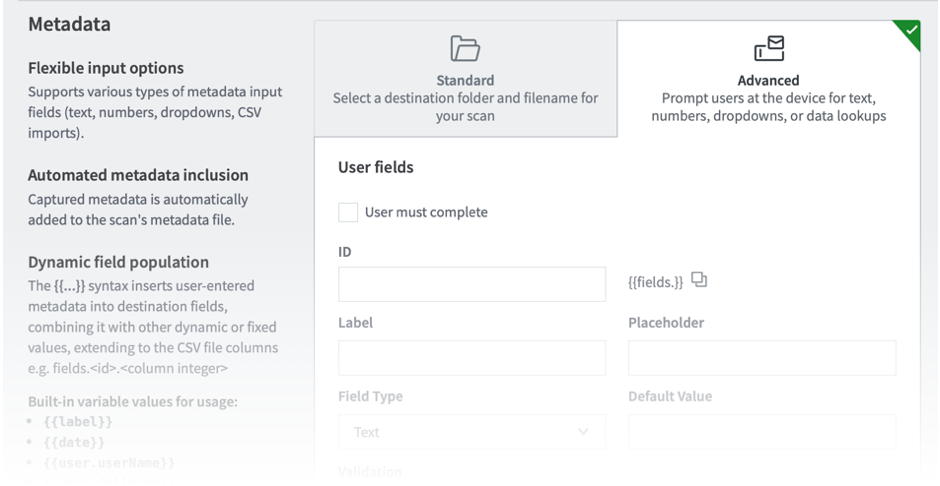Enable the User must complete checkbox
This screenshot has height=486, width=940.
pos(348,212)
